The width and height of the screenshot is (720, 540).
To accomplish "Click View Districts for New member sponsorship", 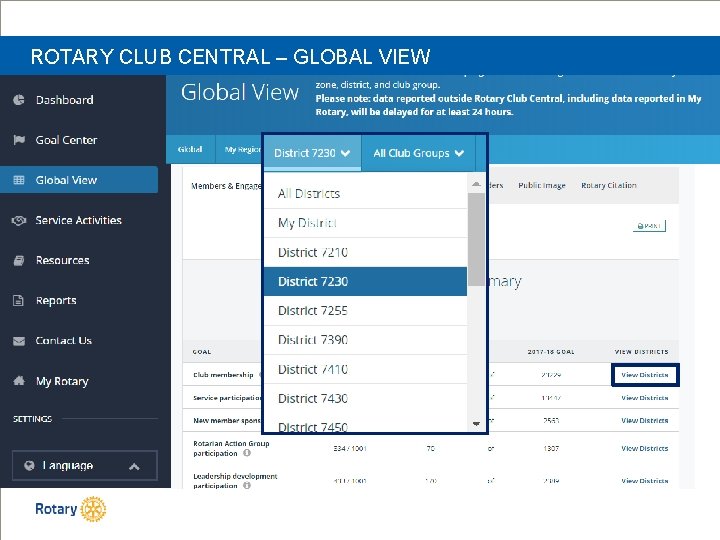I will tap(645, 420).
